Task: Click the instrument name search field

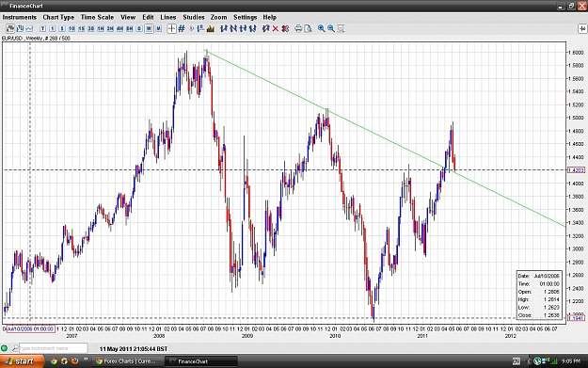Action: pos(54,348)
